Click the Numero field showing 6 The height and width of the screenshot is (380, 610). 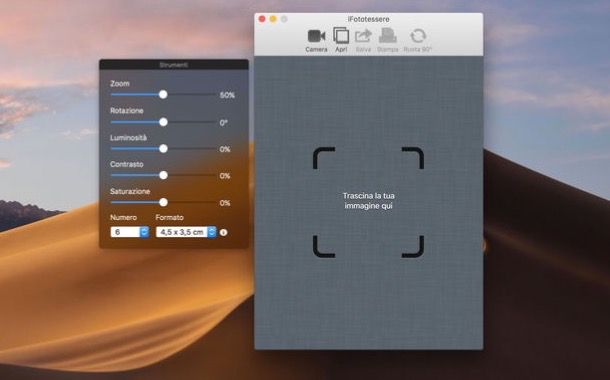coord(125,232)
